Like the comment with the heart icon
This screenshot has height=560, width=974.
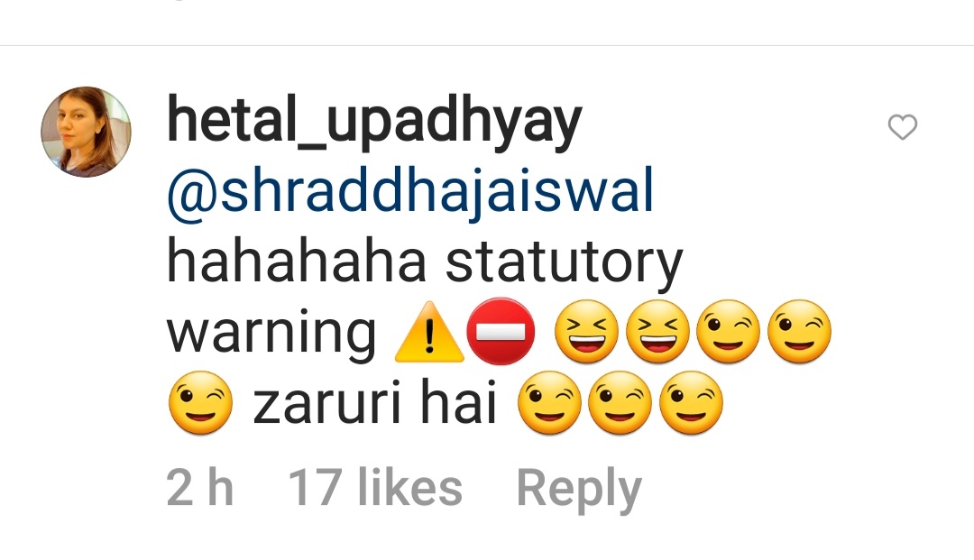click(x=902, y=127)
